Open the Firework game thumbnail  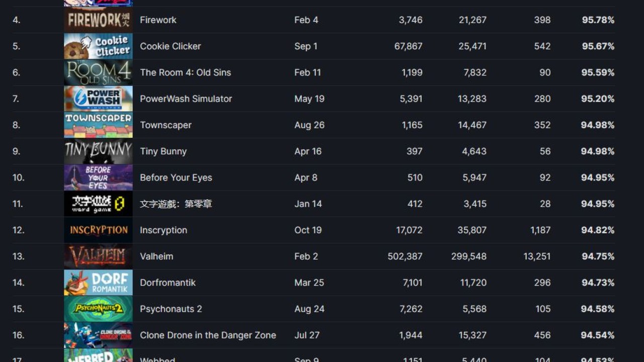[98, 20]
